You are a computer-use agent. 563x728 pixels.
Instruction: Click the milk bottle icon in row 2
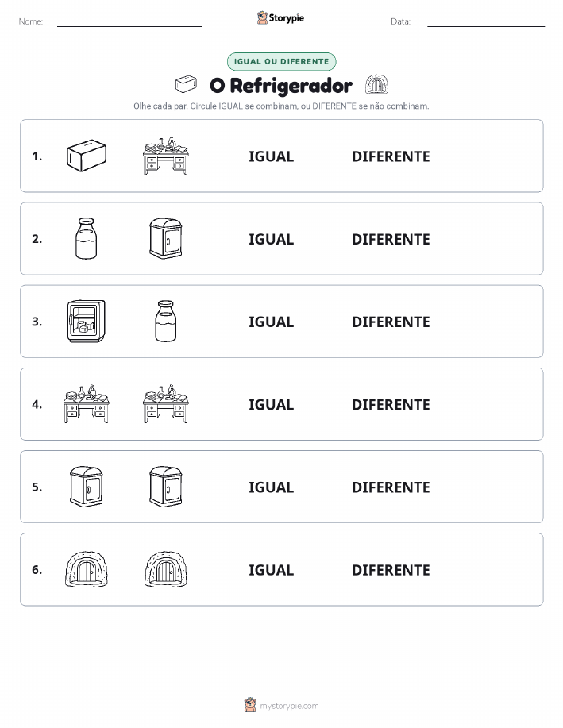(87, 238)
